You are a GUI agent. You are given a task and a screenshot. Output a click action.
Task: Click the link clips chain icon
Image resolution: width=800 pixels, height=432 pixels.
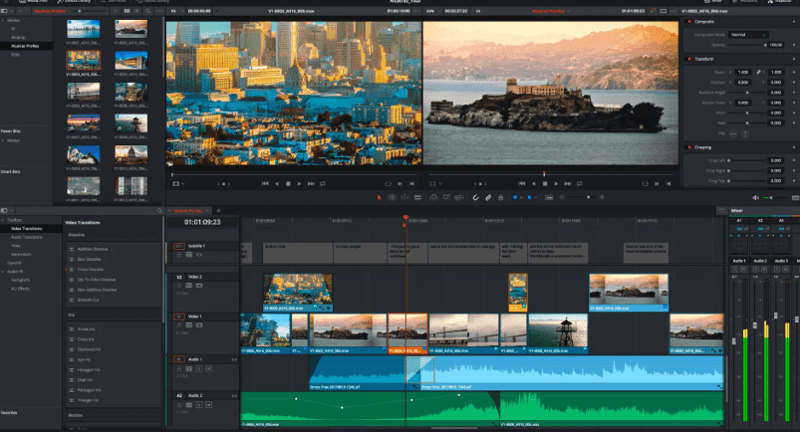(488, 197)
